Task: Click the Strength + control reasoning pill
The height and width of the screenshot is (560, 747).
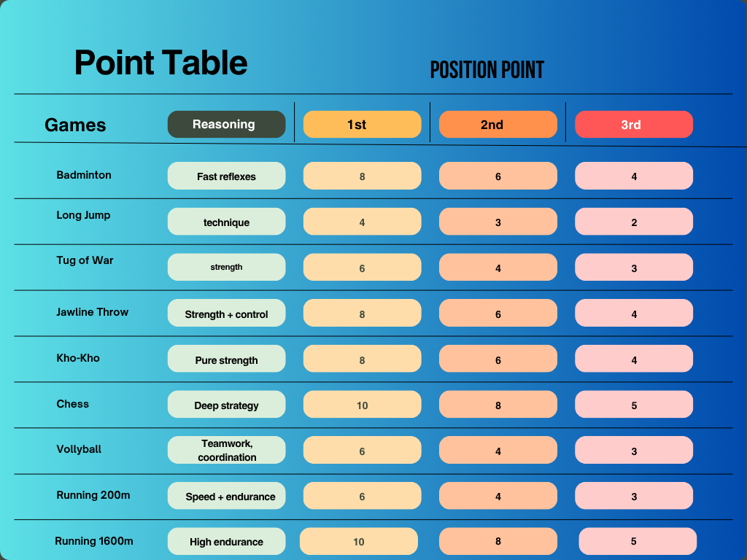Action: point(226,314)
